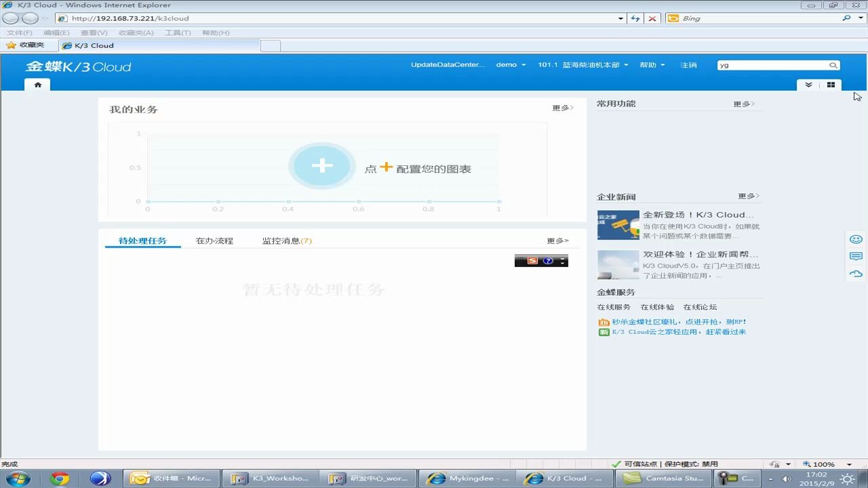Click 更多 beside 常用功能
The width and height of the screenshot is (868, 488).
744,104
